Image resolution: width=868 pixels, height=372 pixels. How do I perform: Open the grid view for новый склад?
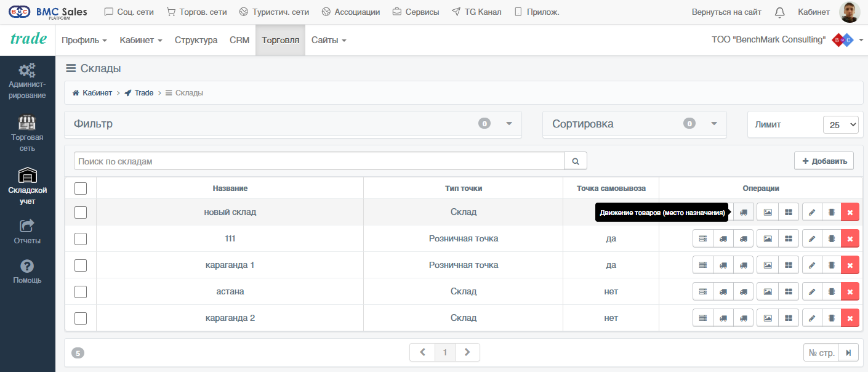pos(789,212)
